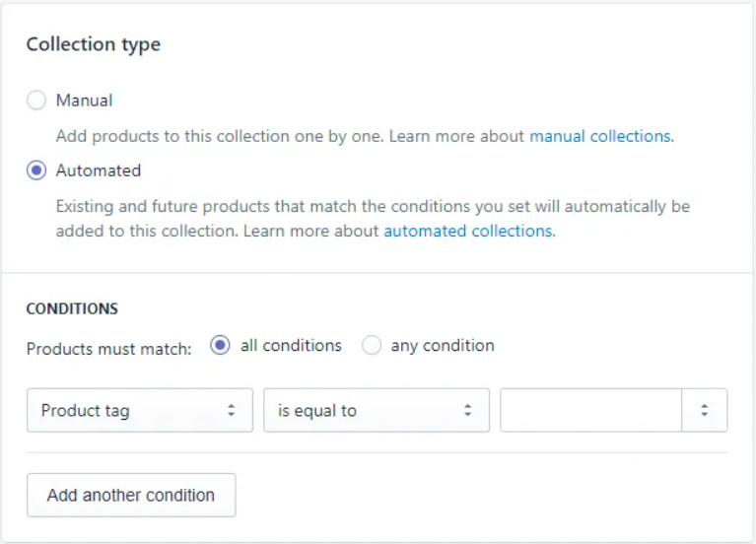
Task: Expand the "is equal to" operator dropdown
Action: click(x=376, y=411)
